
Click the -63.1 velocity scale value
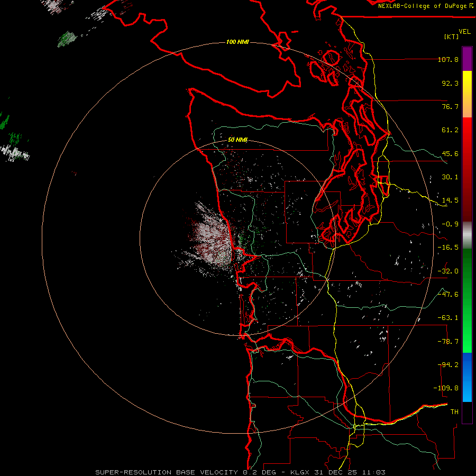pos(448,318)
